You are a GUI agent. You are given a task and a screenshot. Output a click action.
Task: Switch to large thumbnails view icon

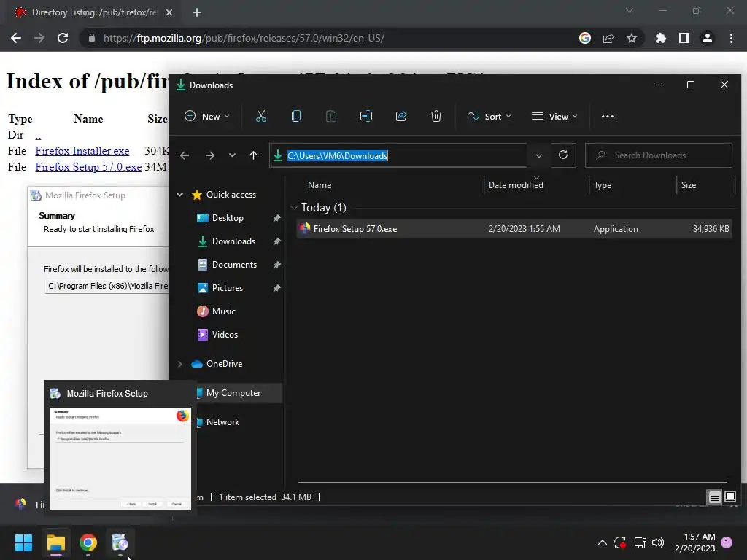click(x=730, y=497)
